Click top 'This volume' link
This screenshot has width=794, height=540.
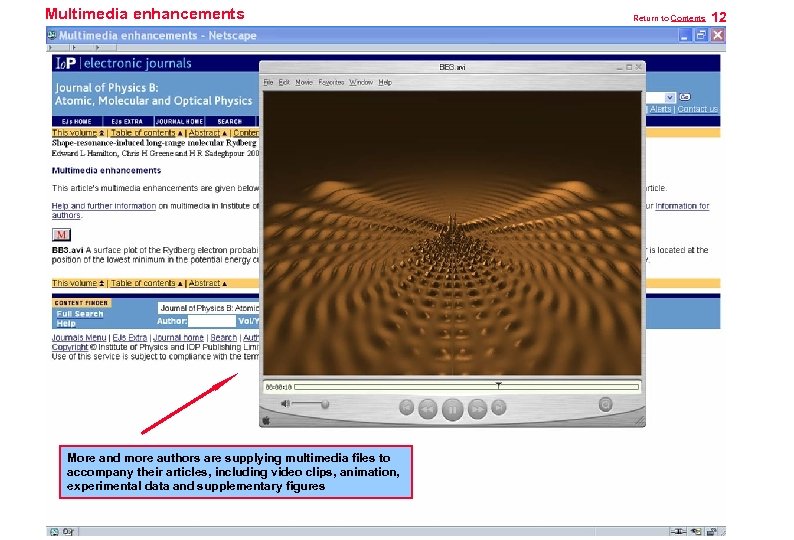(x=74, y=133)
